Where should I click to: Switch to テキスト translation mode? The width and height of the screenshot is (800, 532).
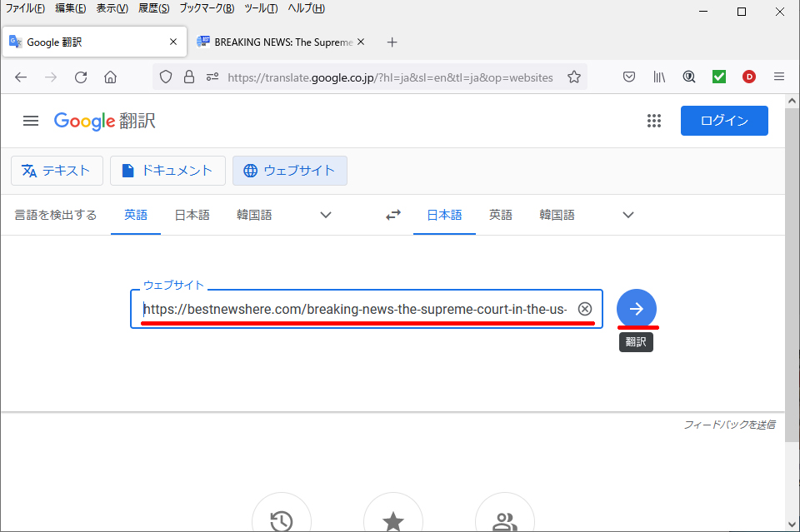coord(57,171)
